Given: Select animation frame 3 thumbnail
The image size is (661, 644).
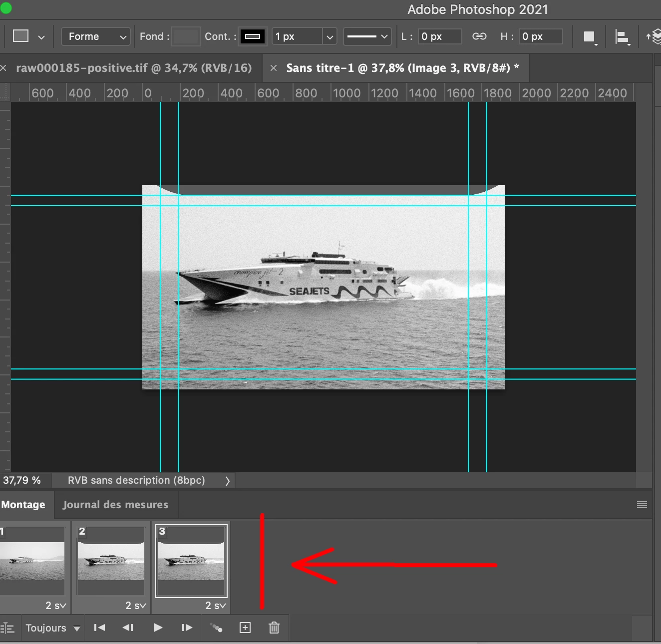Looking at the screenshot, I should pyautogui.click(x=191, y=560).
